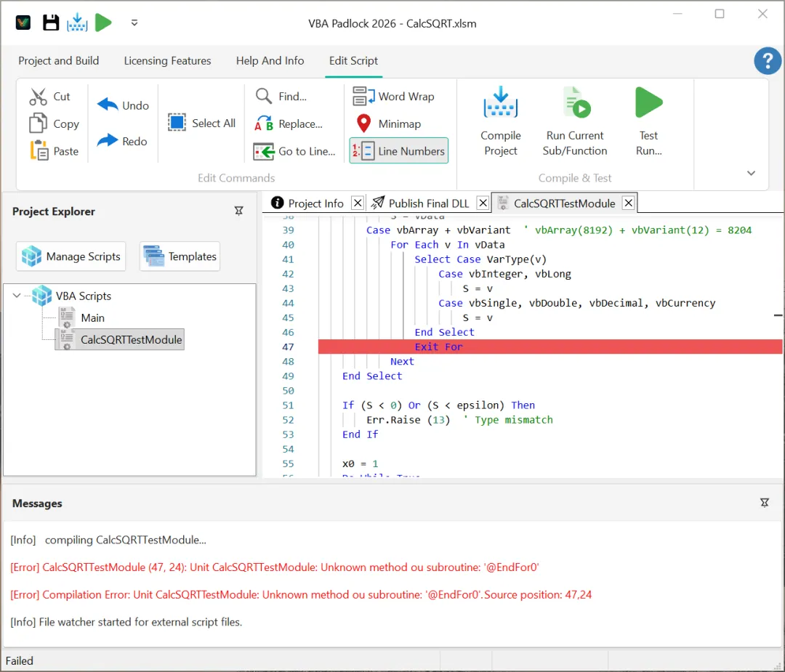This screenshot has height=672, width=785.
Task: Click line number 39 in the gutter
Action: coord(288,230)
